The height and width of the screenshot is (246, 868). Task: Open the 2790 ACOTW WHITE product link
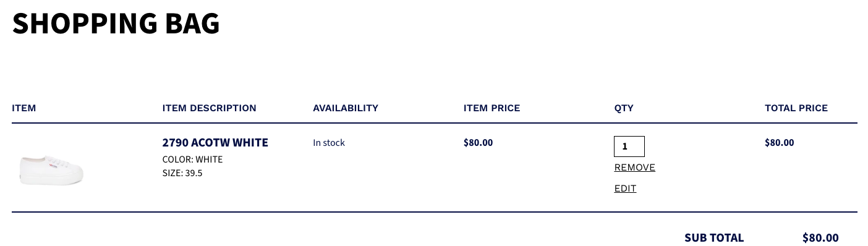tap(215, 143)
